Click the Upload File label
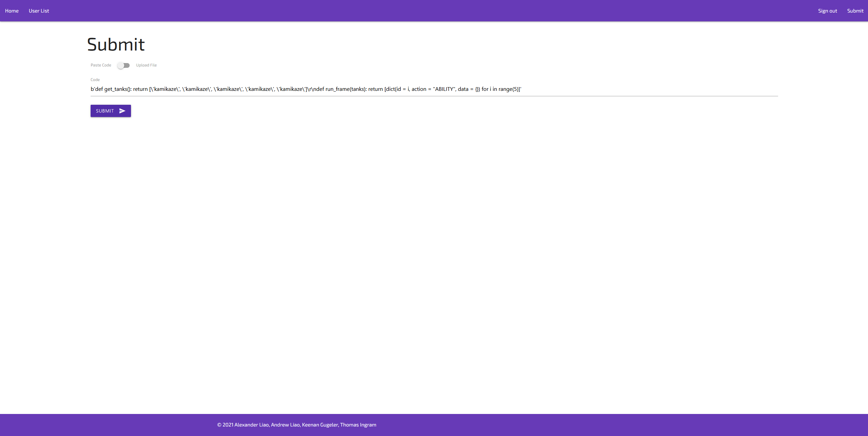 pyautogui.click(x=146, y=65)
